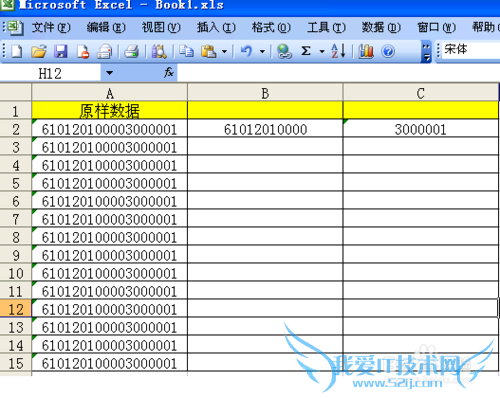This screenshot has height=398, width=500.
Task: Select row 12 via highlighted header
Action: coord(16,309)
